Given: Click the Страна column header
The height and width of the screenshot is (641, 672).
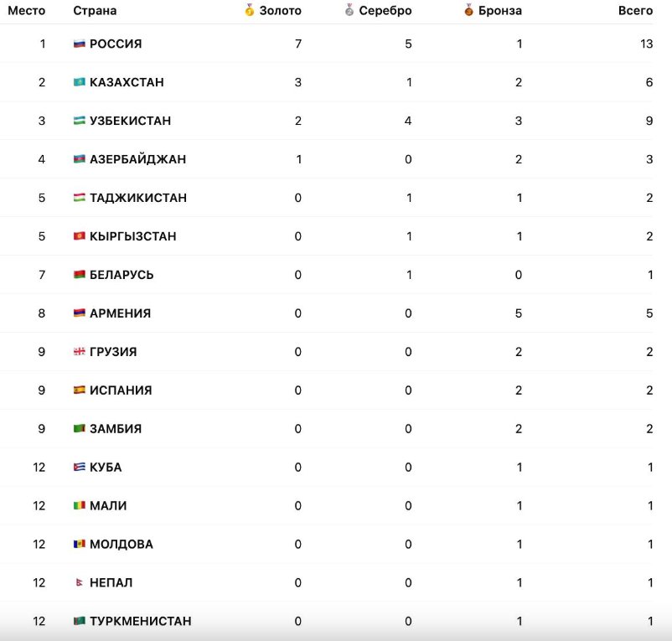Looking at the screenshot, I should click(95, 11).
